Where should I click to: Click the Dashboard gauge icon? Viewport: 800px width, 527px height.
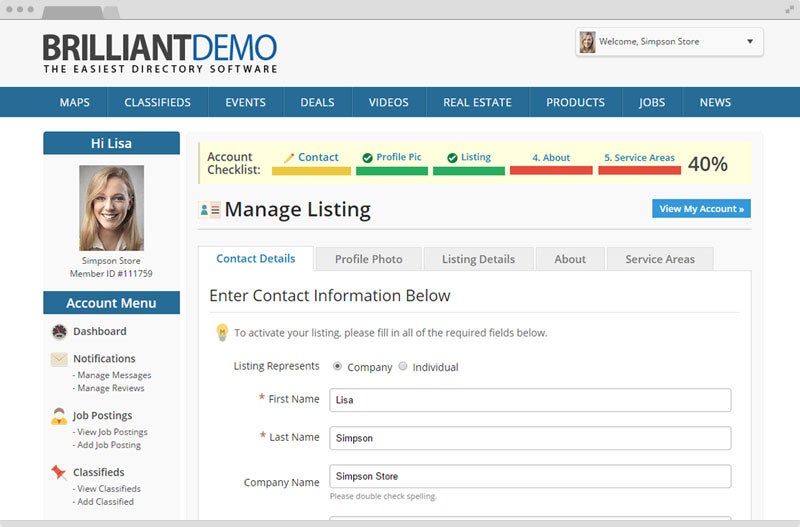[59, 332]
